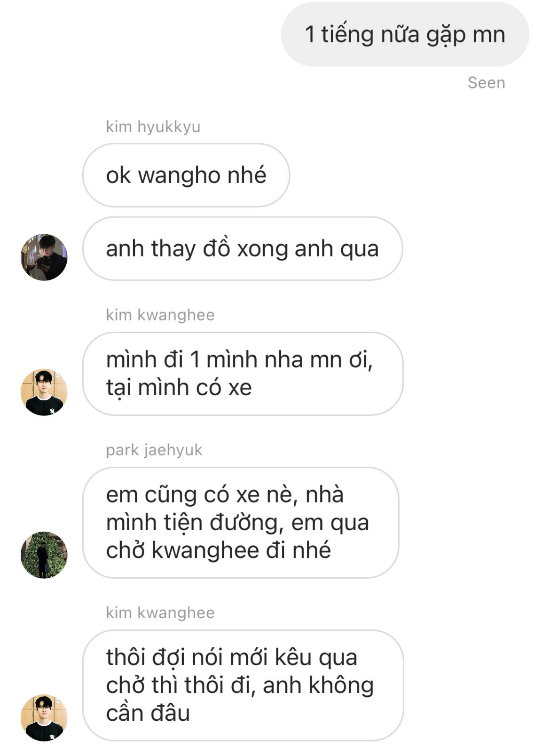Tap kwanghee's avatar beside 'mình đi 1 mình' message
This screenshot has height=756, width=550.
44,392
